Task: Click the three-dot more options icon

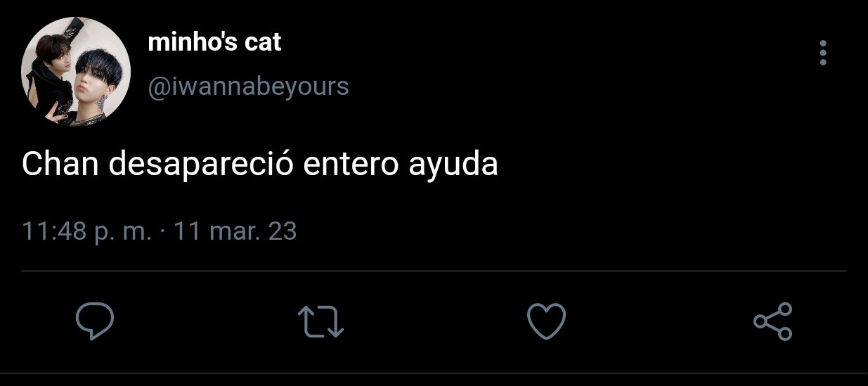Action: [x=823, y=53]
